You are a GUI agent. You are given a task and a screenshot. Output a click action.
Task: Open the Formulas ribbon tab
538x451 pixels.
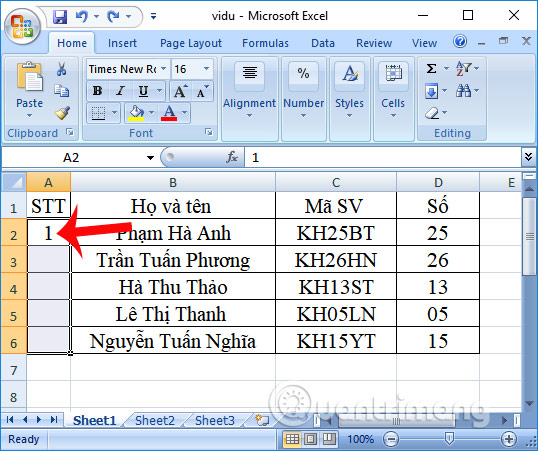click(265, 43)
